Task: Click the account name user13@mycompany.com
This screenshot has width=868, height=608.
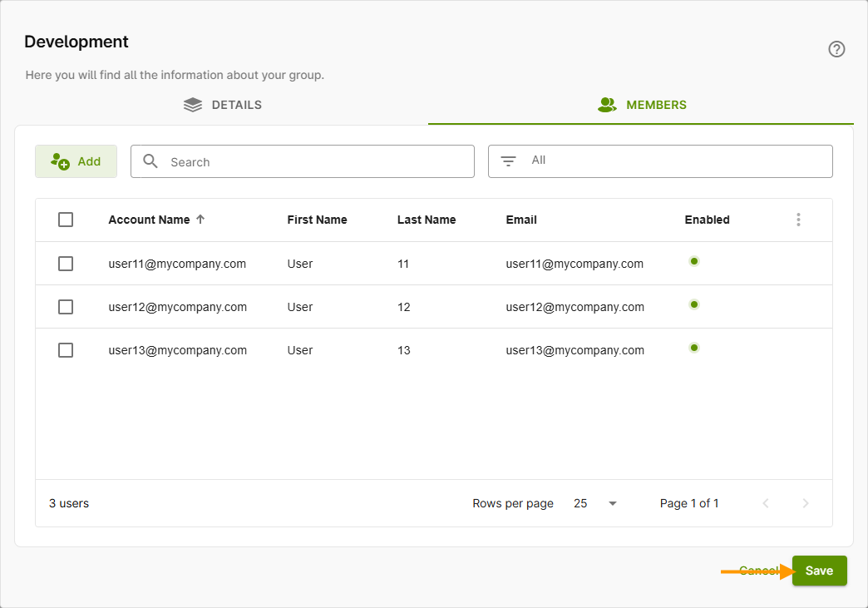Action: coord(178,350)
